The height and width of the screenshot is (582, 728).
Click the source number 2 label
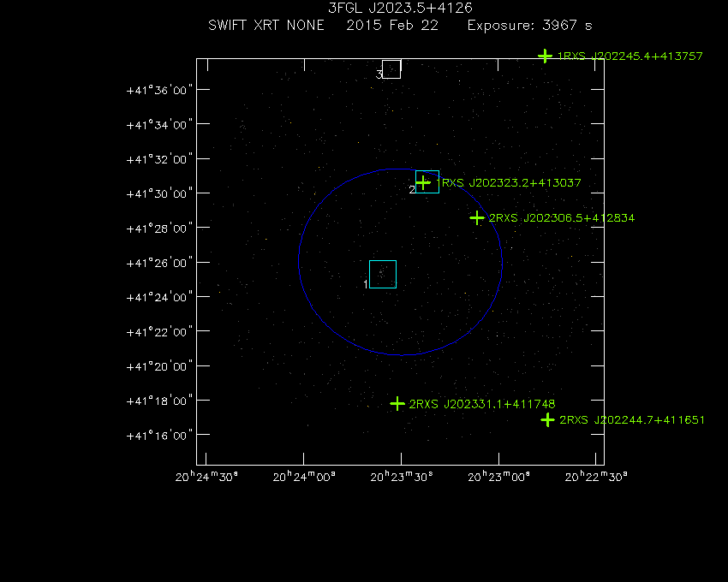coord(412,189)
